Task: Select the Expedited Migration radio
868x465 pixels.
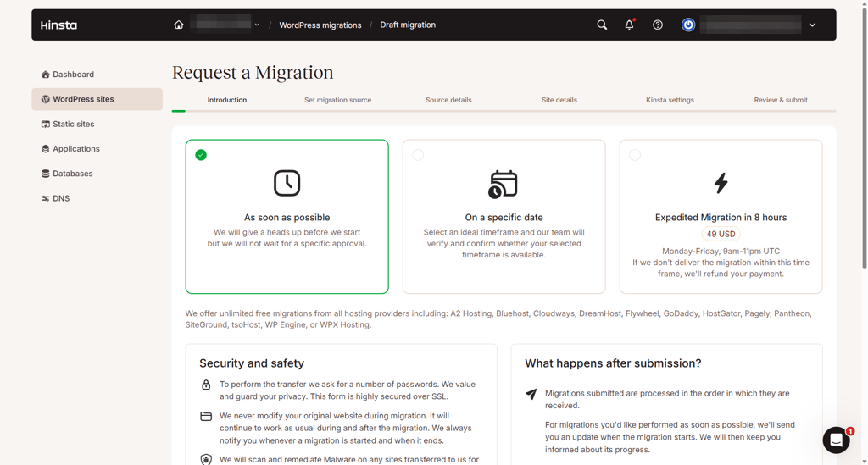Action: tap(635, 155)
